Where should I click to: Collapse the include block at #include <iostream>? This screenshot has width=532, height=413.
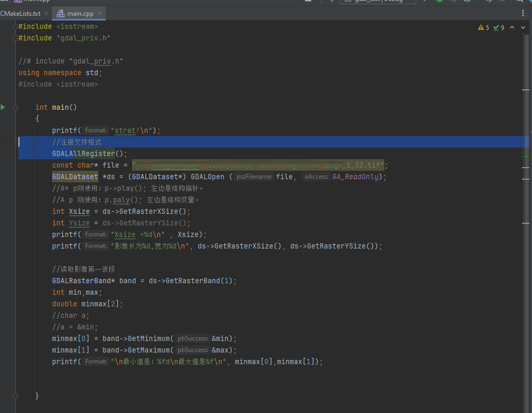(16, 26)
